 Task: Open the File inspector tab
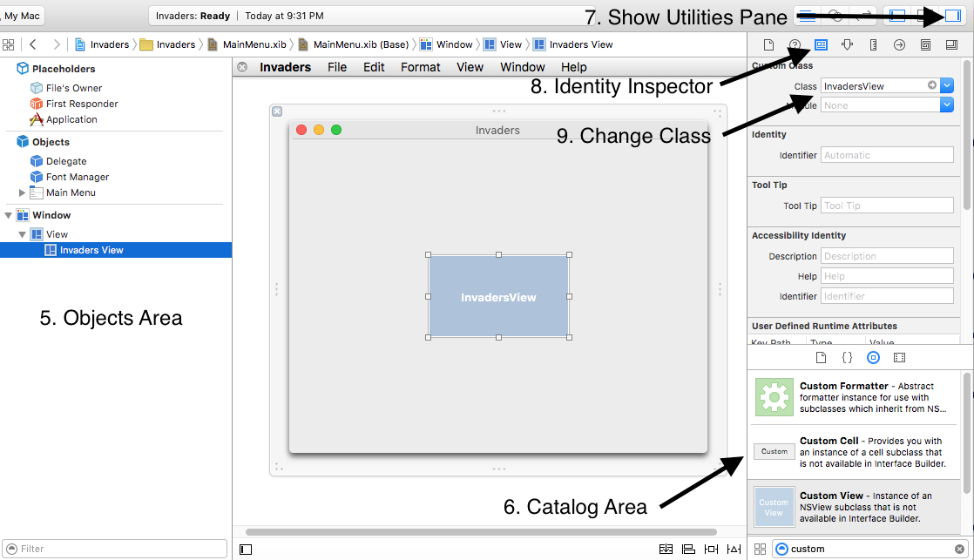pyautogui.click(x=768, y=44)
